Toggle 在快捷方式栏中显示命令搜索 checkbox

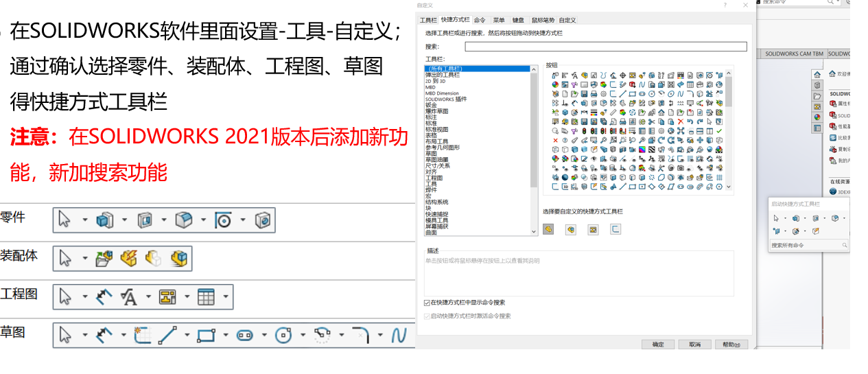click(427, 303)
